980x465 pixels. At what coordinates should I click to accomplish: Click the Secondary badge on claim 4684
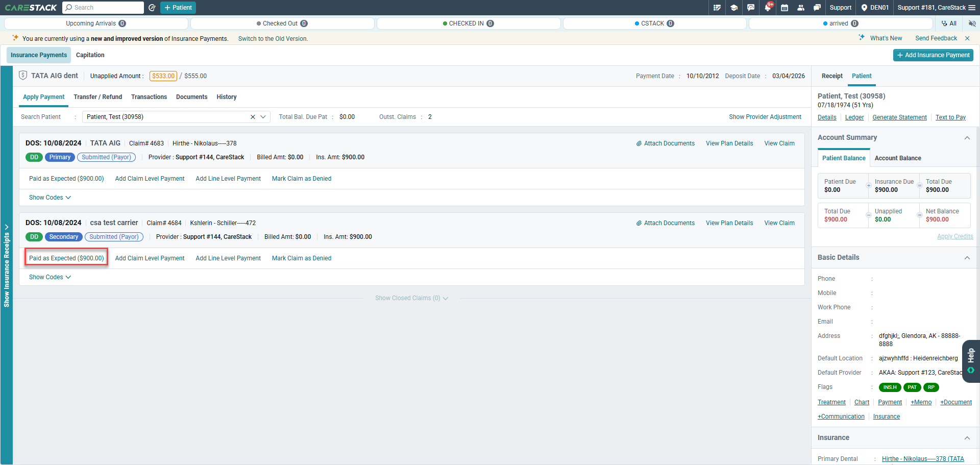point(64,237)
